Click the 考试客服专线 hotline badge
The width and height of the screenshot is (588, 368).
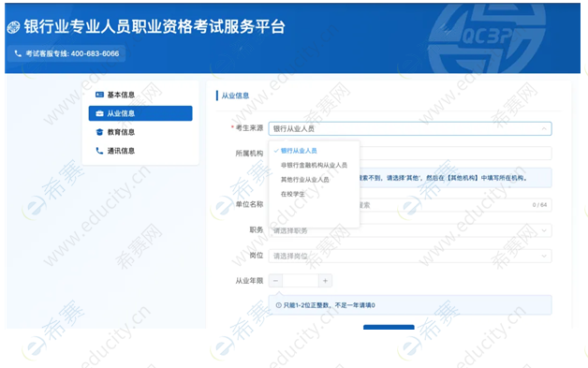tap(66, 53)
